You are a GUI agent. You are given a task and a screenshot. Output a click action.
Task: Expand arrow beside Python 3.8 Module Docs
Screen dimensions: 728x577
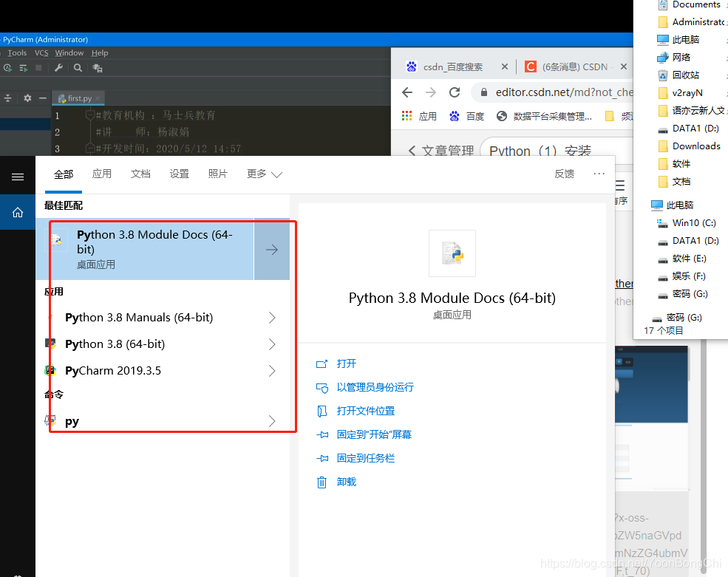click(x=272, y=249)
